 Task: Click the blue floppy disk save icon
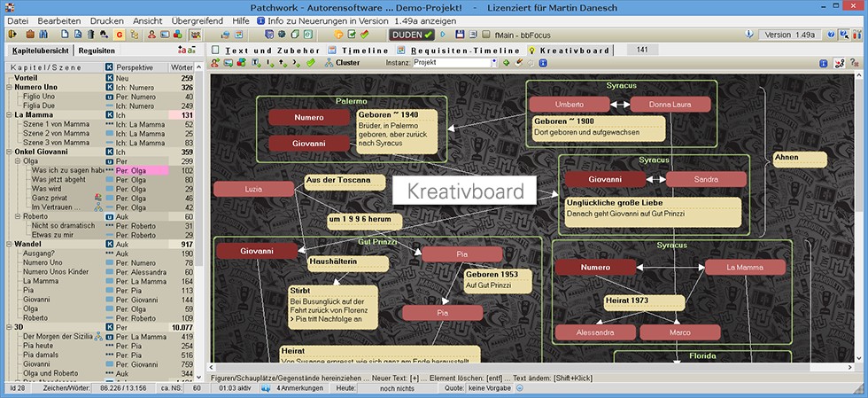pos(458,35)
